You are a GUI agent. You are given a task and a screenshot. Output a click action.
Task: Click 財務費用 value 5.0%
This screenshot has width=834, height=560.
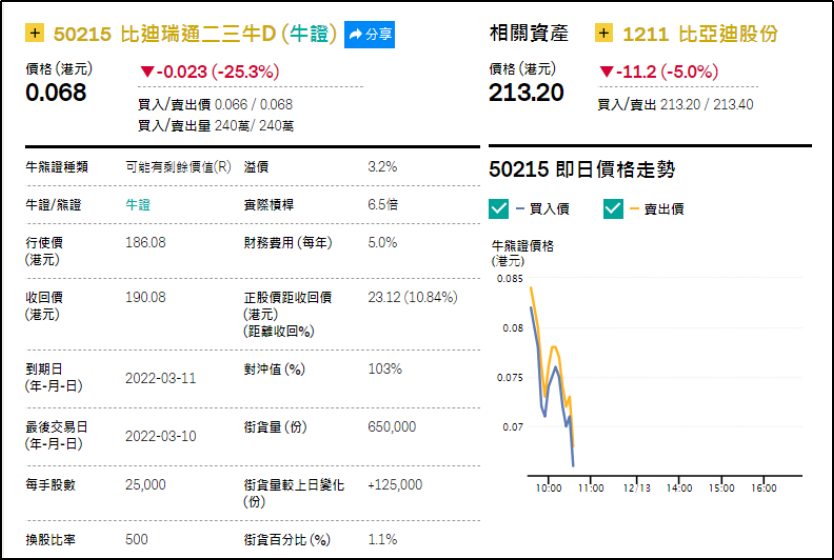(382, 243)
